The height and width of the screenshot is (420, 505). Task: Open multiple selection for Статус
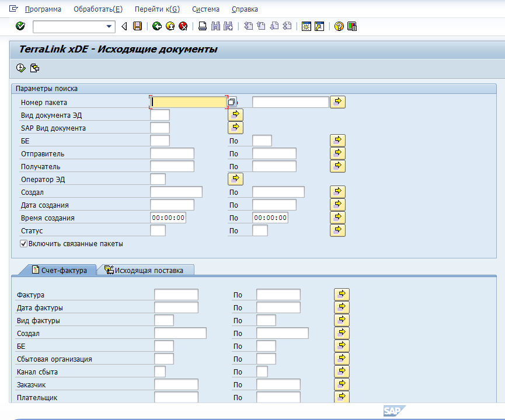tap(337, 230)
